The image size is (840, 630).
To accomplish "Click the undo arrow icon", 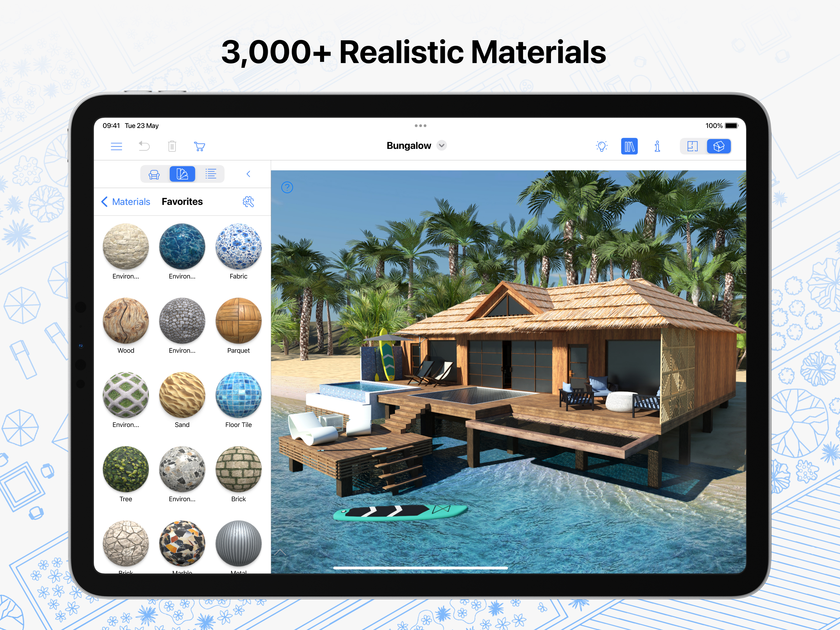I will coord(144,146).
